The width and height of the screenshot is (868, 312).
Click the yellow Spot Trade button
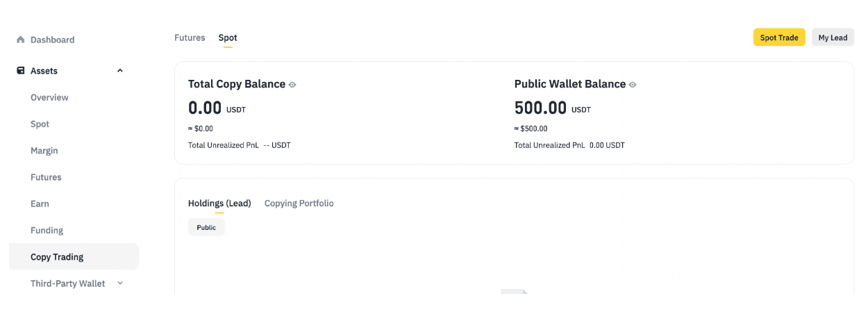[779, 38]
